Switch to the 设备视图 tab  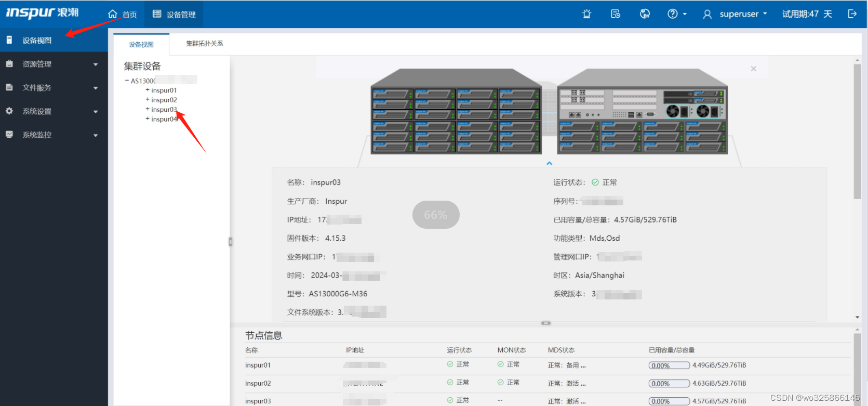coord(141,44)
